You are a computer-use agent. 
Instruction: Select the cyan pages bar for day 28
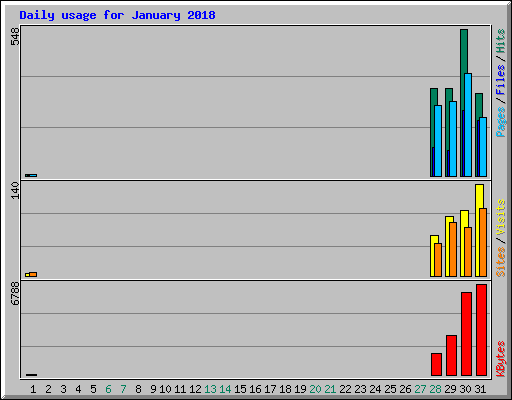click(x=438, y=141)
